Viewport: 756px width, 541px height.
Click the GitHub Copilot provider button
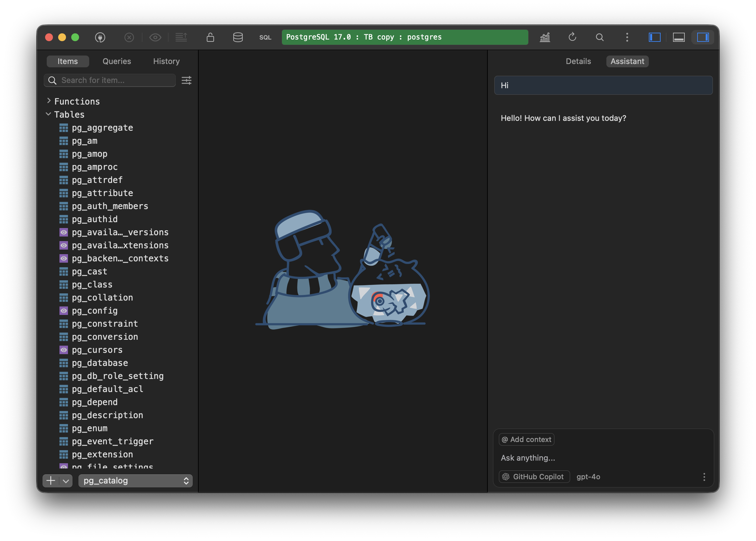[x=534, y=477]
